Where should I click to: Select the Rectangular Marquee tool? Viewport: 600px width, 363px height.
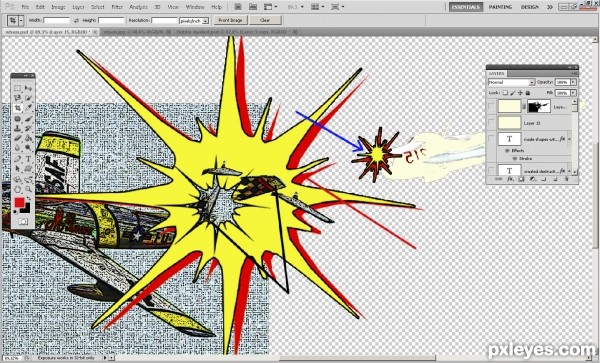(18, 88)
